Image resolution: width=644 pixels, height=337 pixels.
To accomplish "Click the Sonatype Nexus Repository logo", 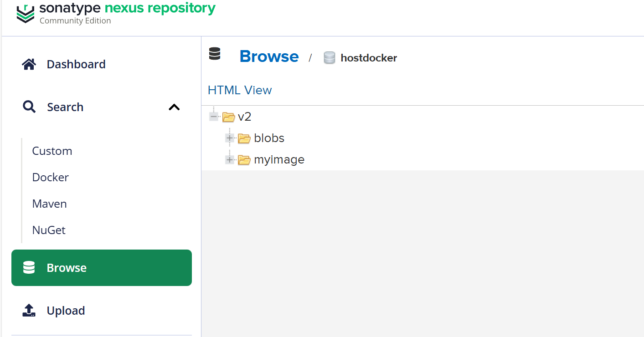I will pyautogui.click(x=26, y=13).
